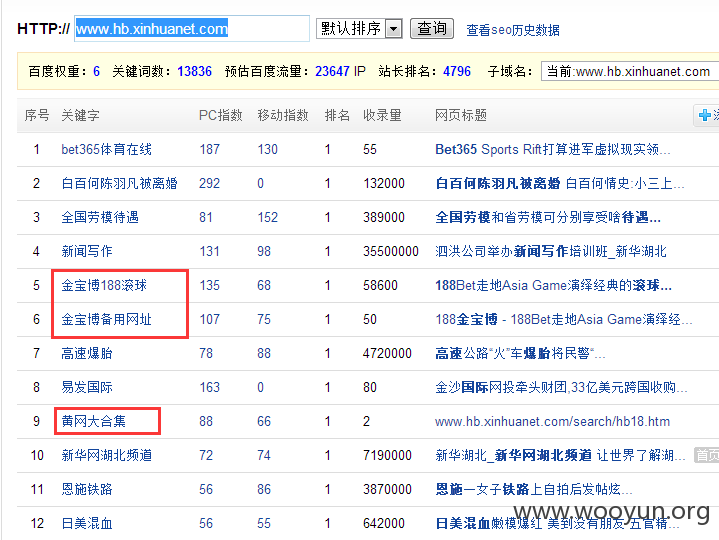The height and width of the screenshot is (540, 719).
Task: Click Baidu weight value 6
Action: [x=96, y=72]
